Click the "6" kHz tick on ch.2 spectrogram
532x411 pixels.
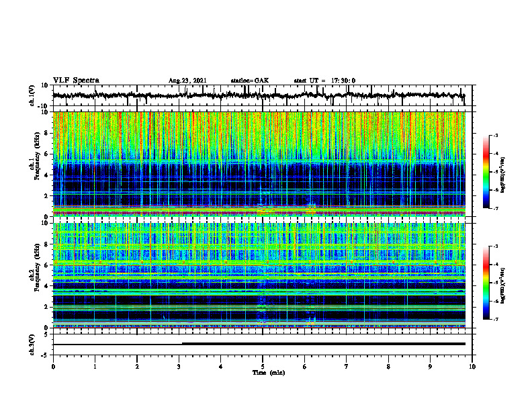click(46, 265)
